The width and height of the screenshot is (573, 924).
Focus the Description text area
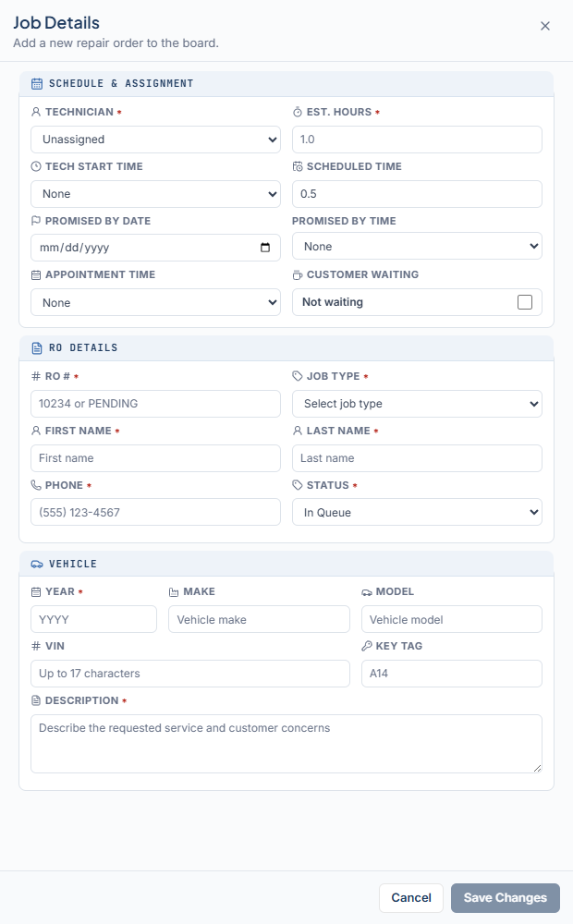pos(286,744)
